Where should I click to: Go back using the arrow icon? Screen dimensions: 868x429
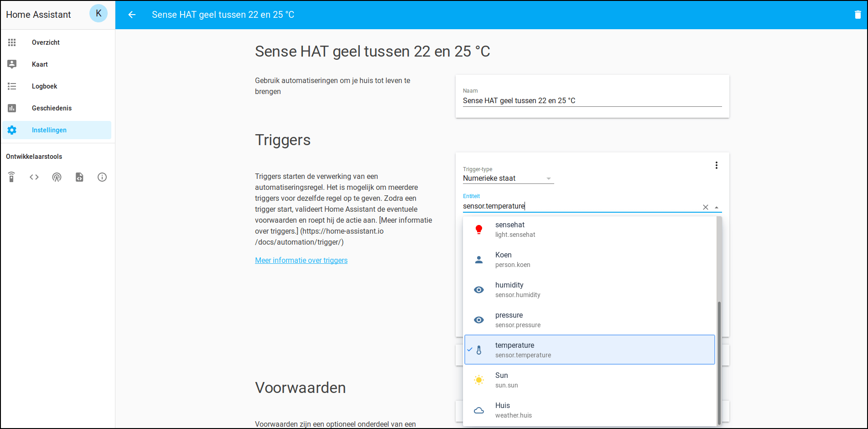pos(132,15)
